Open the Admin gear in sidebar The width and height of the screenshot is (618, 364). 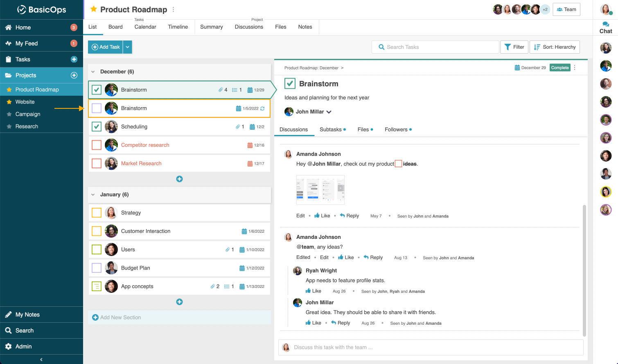click(x=8, y=346)
